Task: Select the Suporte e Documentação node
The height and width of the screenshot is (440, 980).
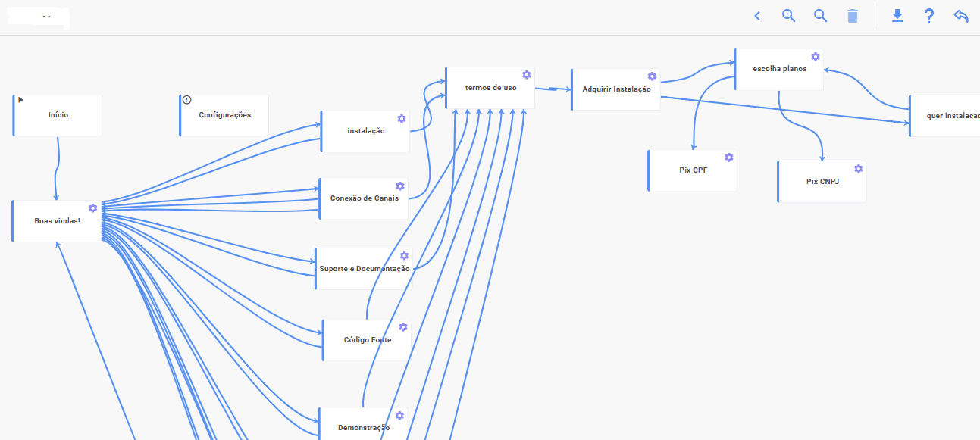Action: (x=364, y=269)
